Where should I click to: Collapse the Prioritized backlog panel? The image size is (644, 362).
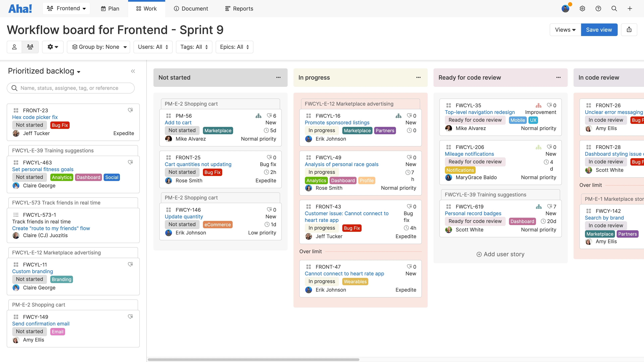pos(133,71)
